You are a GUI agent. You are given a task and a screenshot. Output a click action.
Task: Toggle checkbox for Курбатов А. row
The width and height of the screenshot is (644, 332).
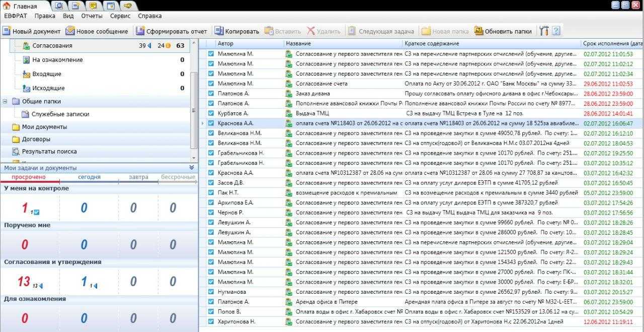click(211, 113)
